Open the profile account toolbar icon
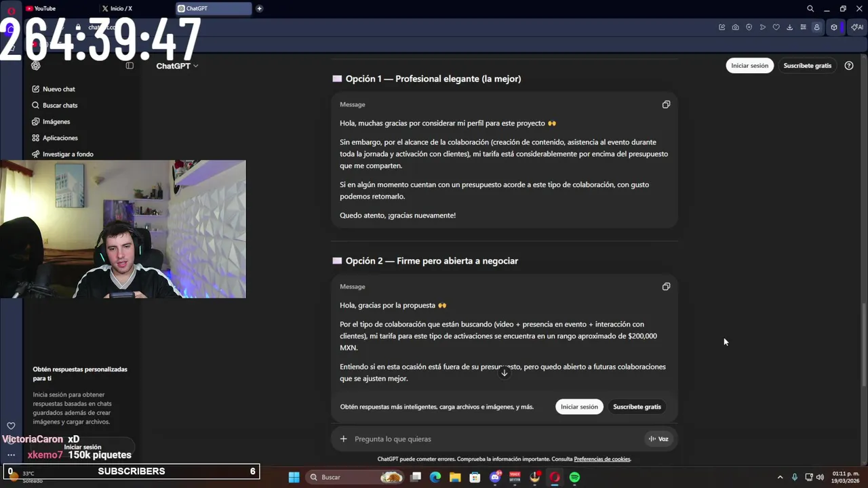Screen dimensions: 868x488 point(816,27)
